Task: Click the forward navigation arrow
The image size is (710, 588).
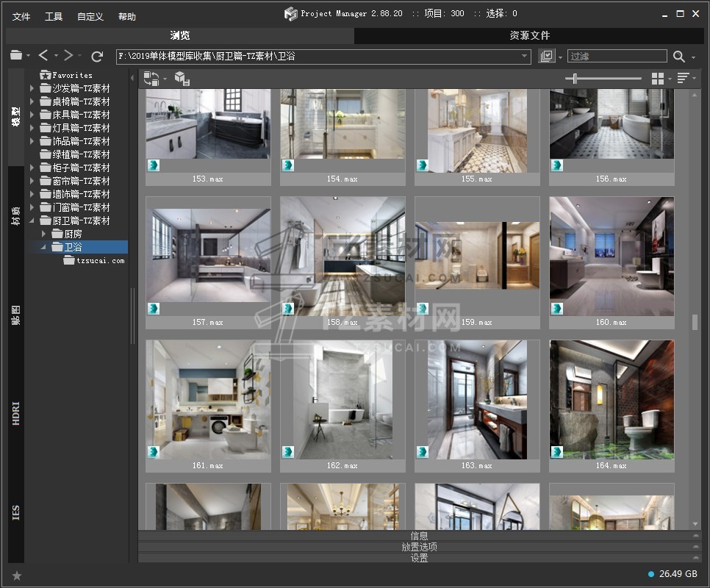Action: [x=68, y=56]
